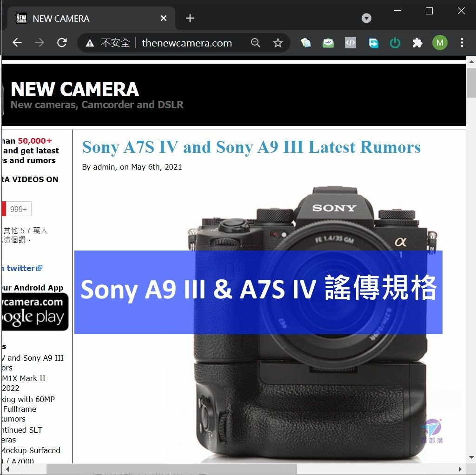Click the twitter link in sidebar
This screenshot has width=476, height=475.
click(x=24, y=268)
